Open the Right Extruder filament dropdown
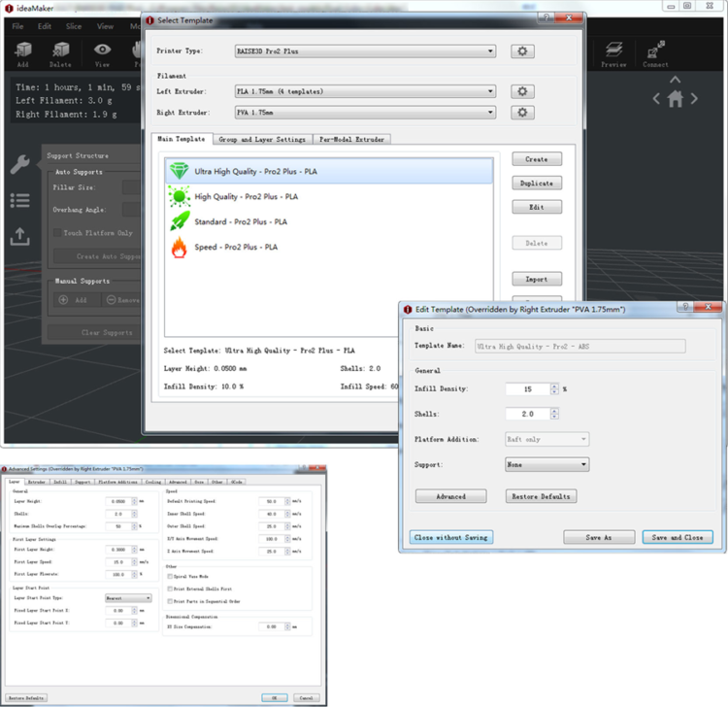Screen dimensions: 728x707 coord(365,113)
